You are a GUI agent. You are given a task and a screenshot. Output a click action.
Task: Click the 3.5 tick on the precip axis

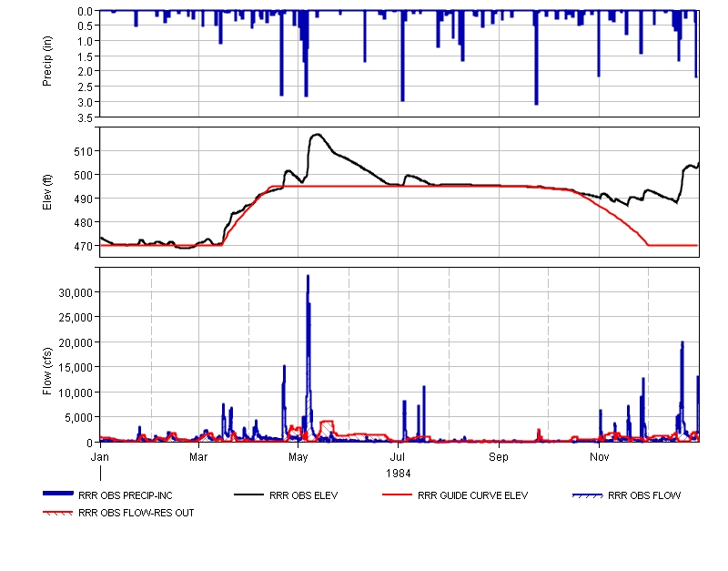(86, 117)
